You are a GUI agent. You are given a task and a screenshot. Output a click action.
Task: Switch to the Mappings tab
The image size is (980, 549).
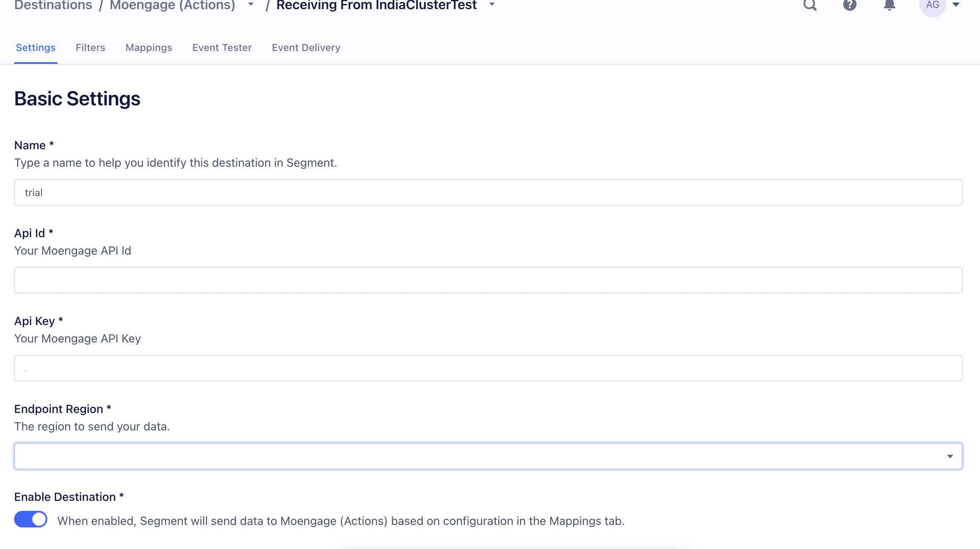pos(148,48)
